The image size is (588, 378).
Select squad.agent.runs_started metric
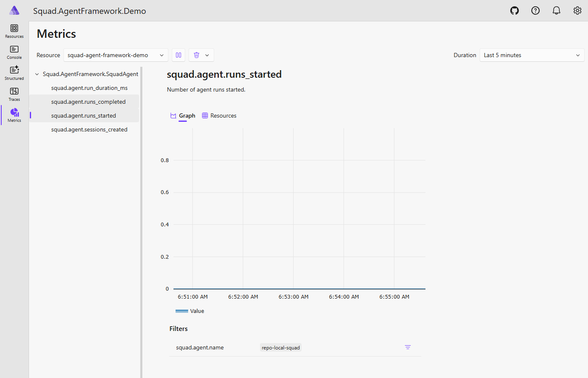[x=84, y=115]
